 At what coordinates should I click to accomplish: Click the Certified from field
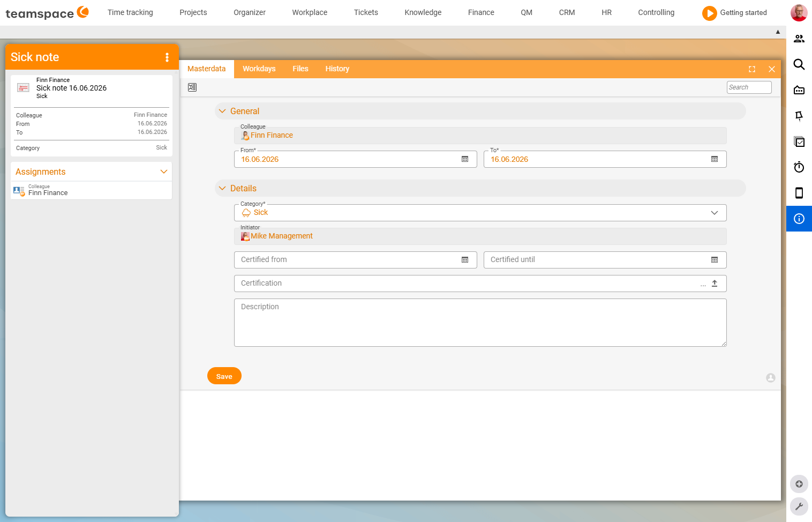[355, 260]
